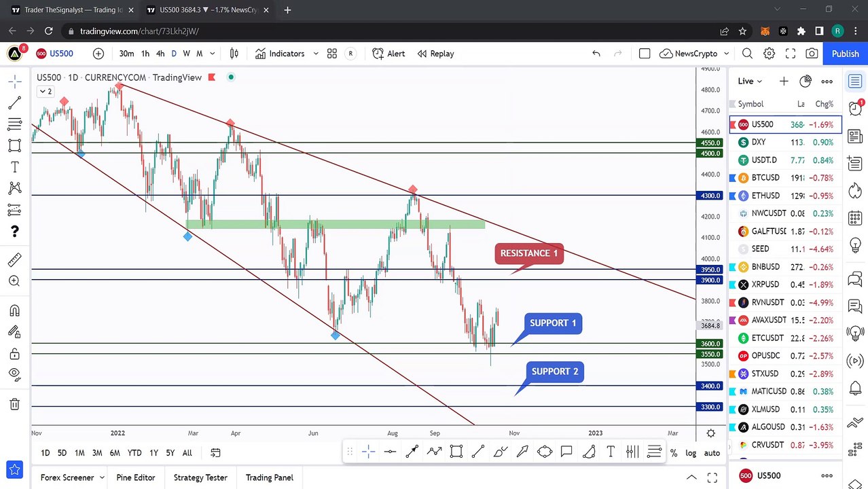Viewport: 868px width, 489px height.
Task: Expand the timeframe interval dropdown arrow
Action: tap(213, 54)
